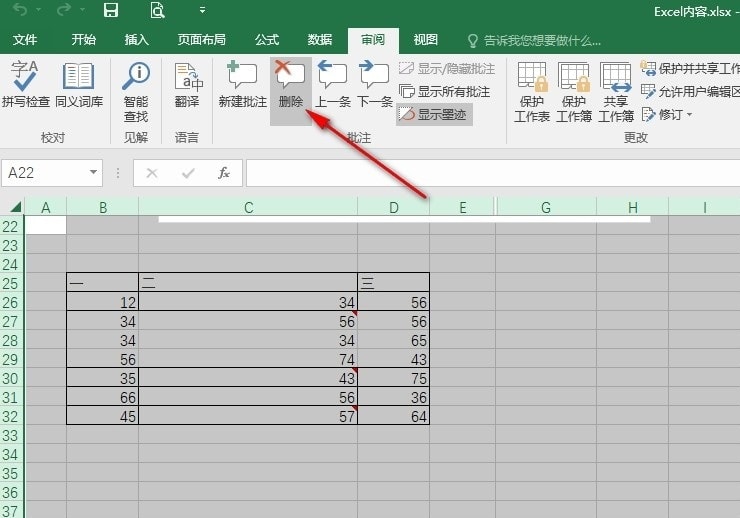Viewport: 740px width, 518px height.
Task: Click 共享工作簿 share workbook icon
Action: pyautogui.click(x=615, y=90)
